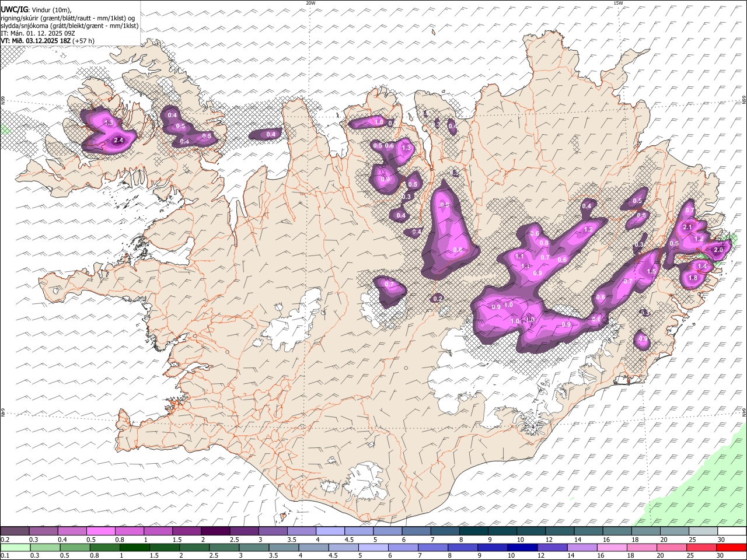This screenshot has height=560, width=747.
Task: Click the 2.0 value beside the green patch
Action: (x=718, y=250)
